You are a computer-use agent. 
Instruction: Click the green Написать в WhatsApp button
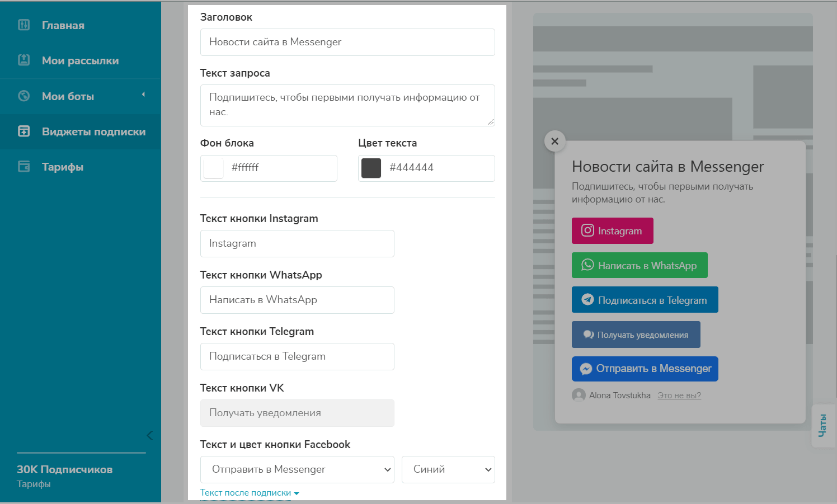pos(639,265)
